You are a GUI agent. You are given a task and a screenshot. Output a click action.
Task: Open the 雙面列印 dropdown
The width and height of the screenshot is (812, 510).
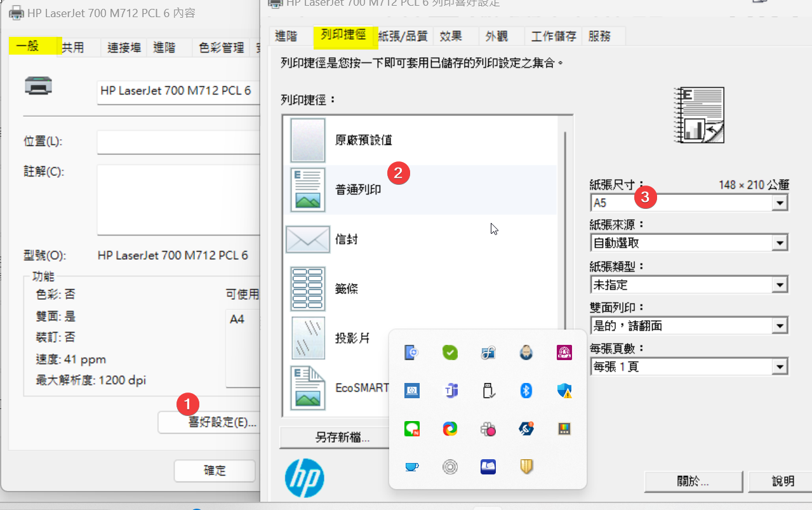tap(780, 325)
